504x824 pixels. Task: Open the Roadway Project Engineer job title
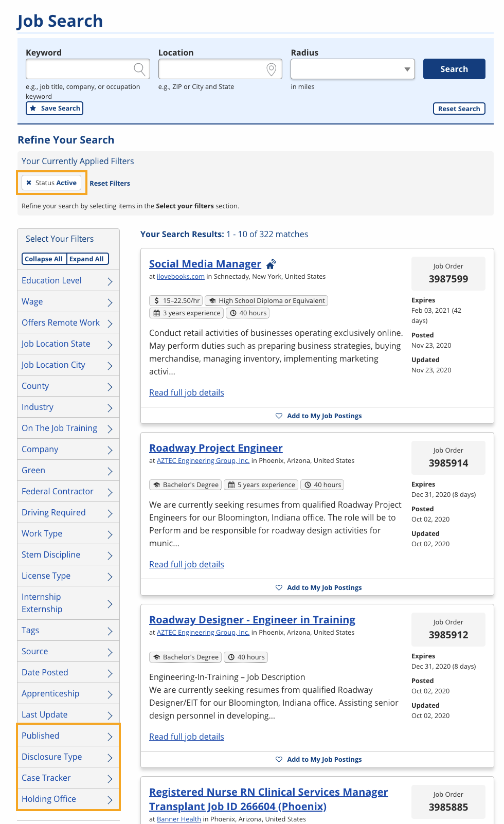tap(216, 448)
